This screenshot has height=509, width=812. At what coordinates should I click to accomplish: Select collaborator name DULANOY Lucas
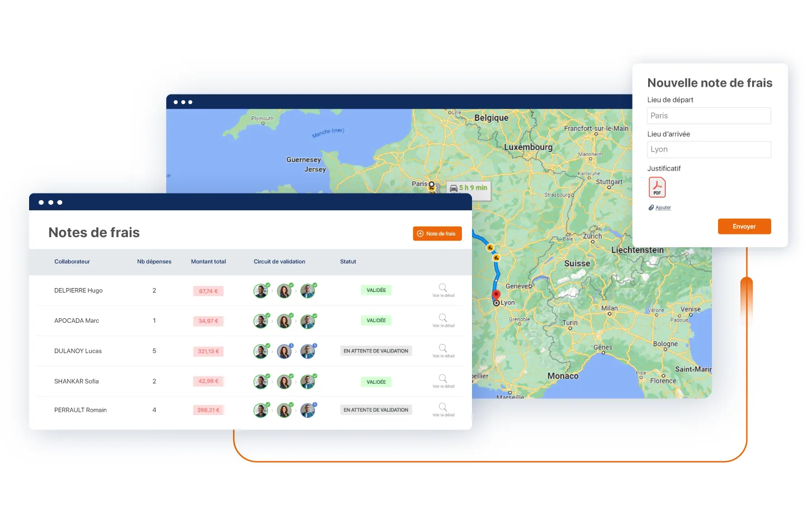coord(78,351)
